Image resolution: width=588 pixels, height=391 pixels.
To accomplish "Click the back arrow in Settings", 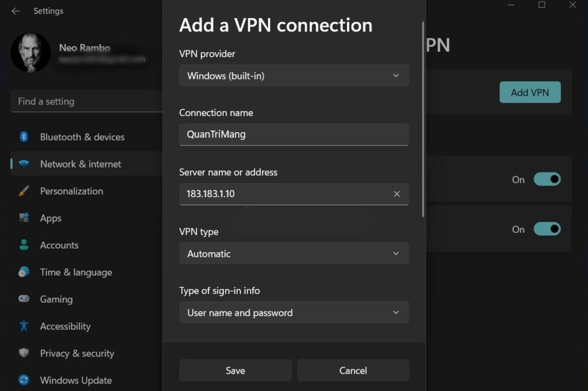I will [15, 11].
